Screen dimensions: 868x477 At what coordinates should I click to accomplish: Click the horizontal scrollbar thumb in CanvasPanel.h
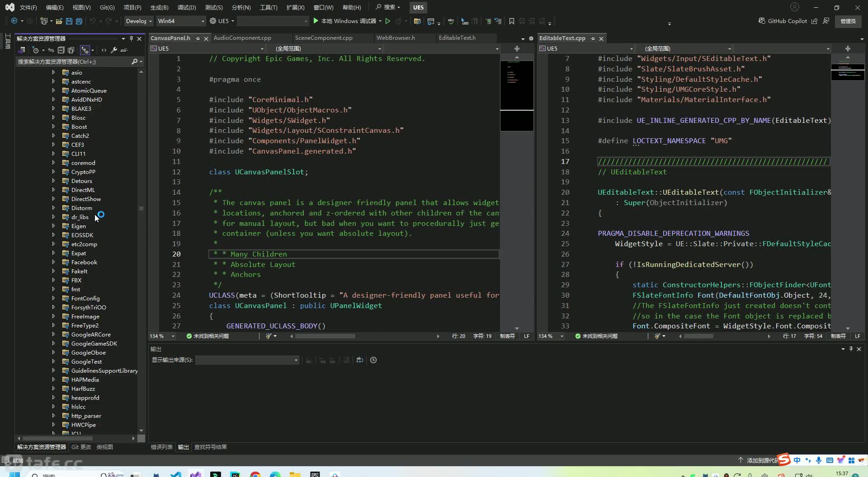pyautogui.click(x=325, y=336)
